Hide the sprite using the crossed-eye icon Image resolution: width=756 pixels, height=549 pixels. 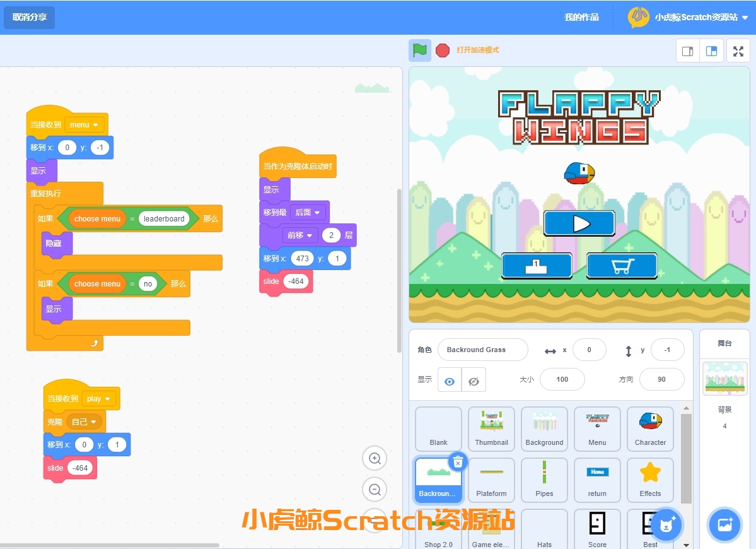tap(474, 380)
